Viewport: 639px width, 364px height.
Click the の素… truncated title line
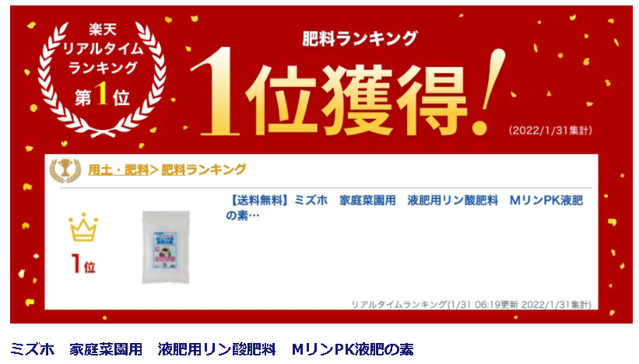click(x=243, y=215)
